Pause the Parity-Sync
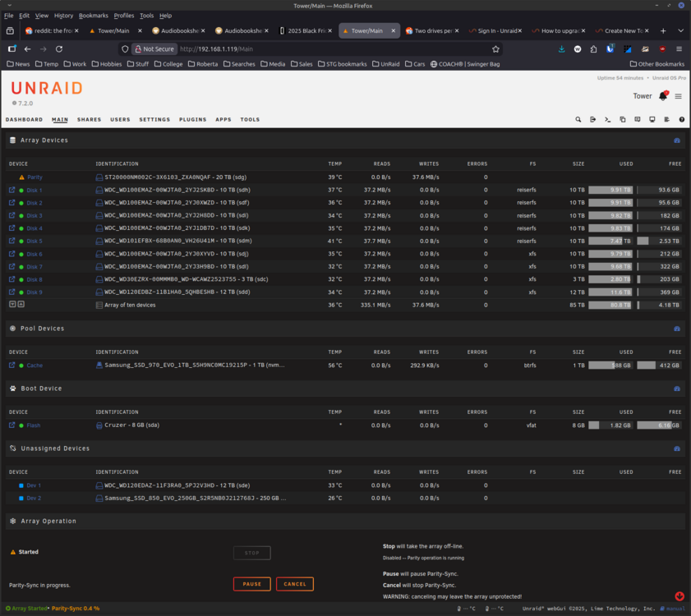The width and height of the screenshot is (691, 616). coord(252,584)
